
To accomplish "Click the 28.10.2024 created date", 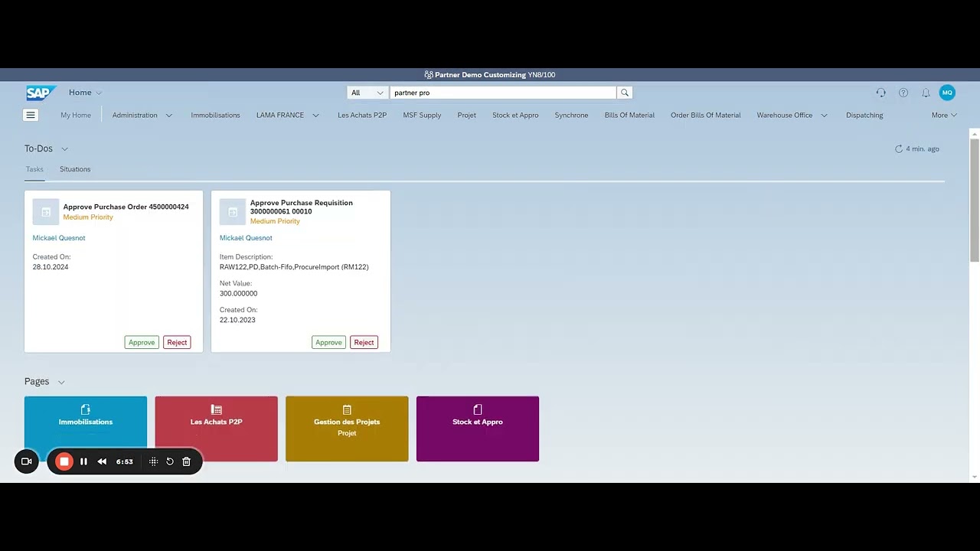I will pos(51,267).
